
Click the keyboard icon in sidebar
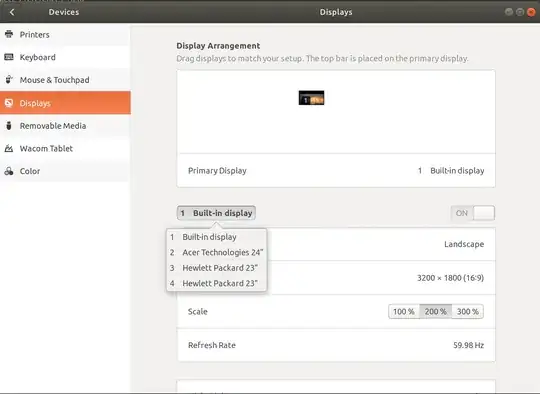tap(9, 57)
